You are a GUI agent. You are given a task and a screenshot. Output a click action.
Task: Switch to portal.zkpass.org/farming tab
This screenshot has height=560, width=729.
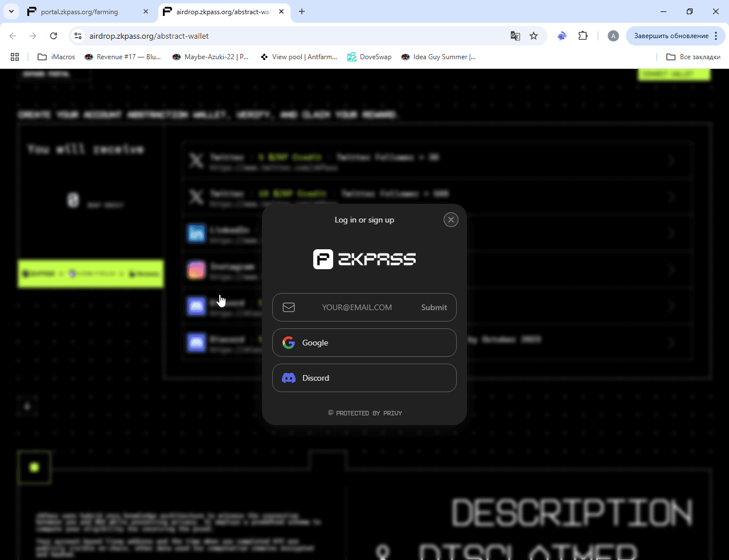pos(88,11)
